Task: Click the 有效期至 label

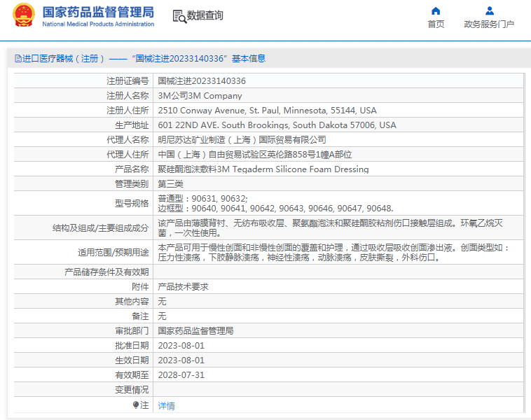Action: [x=132, y=375]
